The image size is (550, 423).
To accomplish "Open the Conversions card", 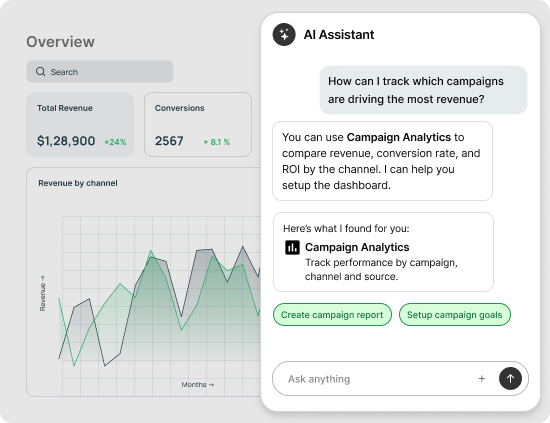I will pos(198,124).
